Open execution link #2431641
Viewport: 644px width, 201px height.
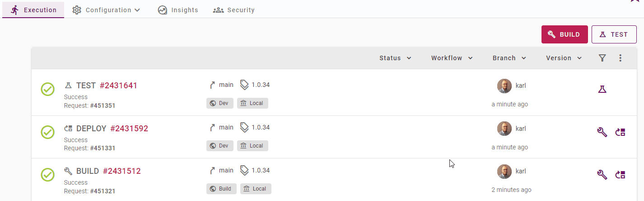click(x=118, y=86)
